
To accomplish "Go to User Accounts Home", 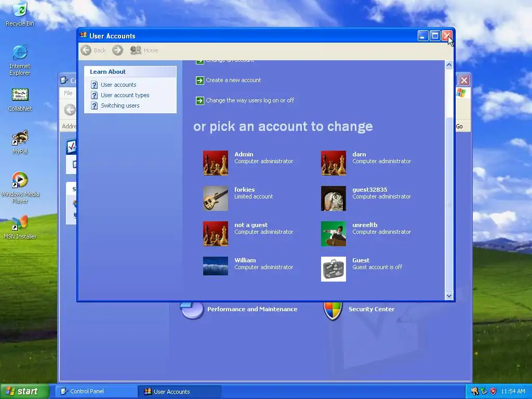I will coord(144,50).
